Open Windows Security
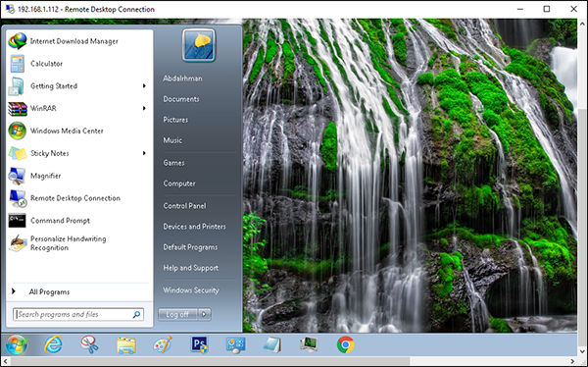 (191, 290)
